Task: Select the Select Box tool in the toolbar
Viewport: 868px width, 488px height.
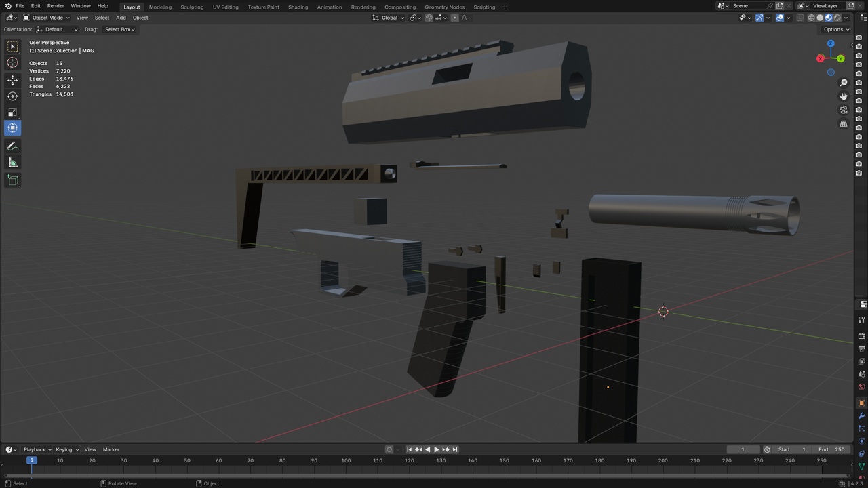Action: coord(12,47)
